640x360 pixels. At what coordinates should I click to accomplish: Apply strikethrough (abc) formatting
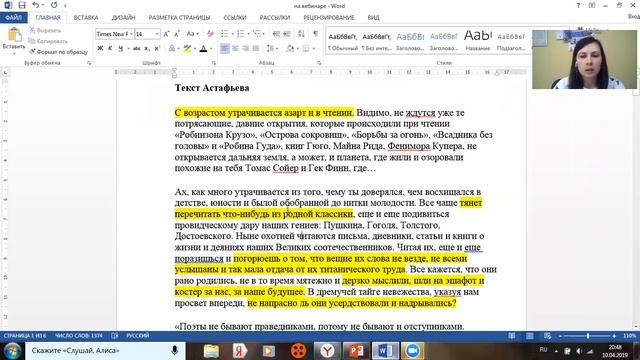coord(137,49)
